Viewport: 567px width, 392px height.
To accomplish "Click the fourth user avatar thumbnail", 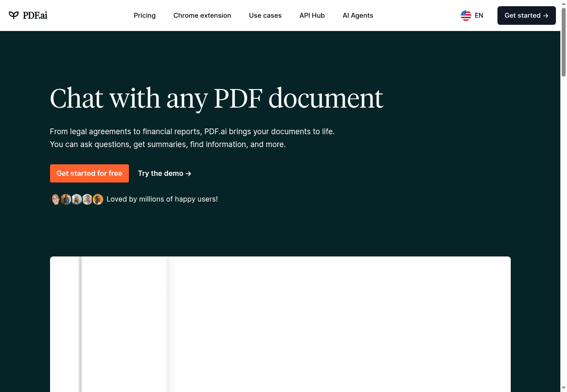I will [x=87, y=199].
